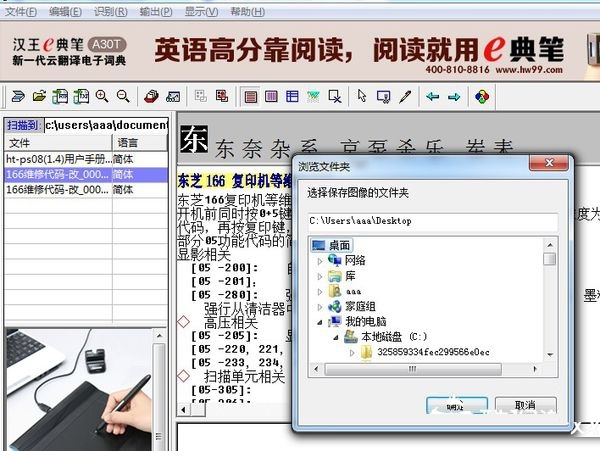The width and height of the screenshot is (600, 451).
Task: Select the arrow pointer tool
Action: point(362,96)
